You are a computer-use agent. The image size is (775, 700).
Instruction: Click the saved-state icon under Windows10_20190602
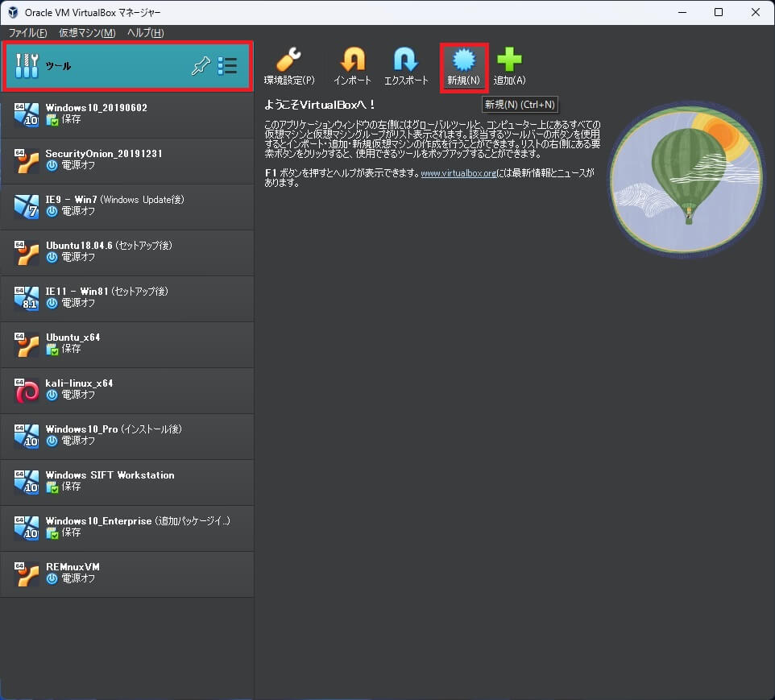tap(52, 120)
